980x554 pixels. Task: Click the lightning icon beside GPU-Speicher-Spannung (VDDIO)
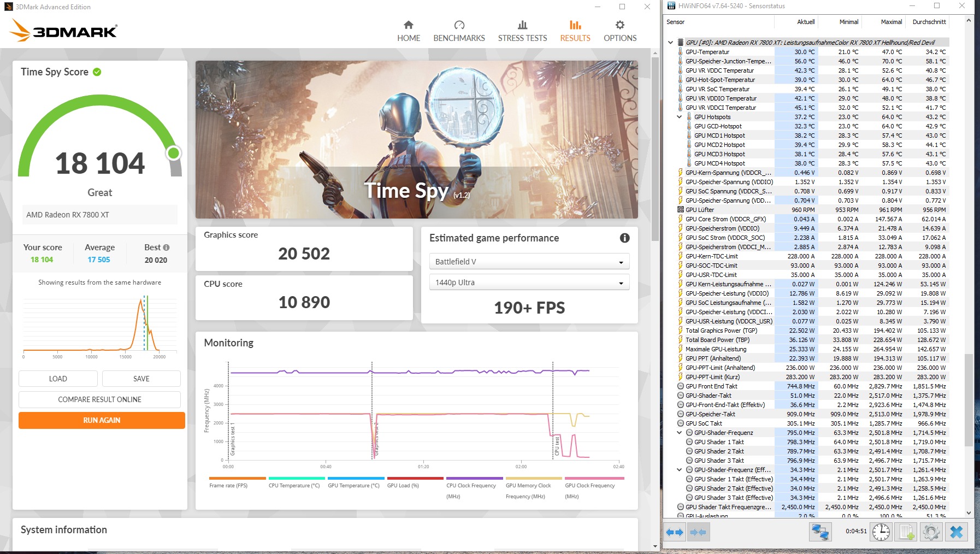click(681, 182)
